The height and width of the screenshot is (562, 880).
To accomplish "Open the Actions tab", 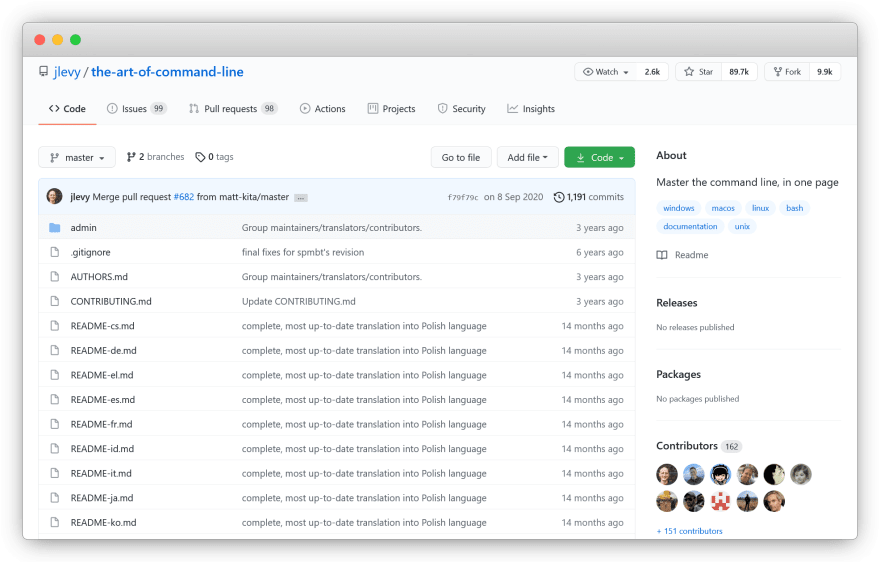I will [x=323, y=109].
